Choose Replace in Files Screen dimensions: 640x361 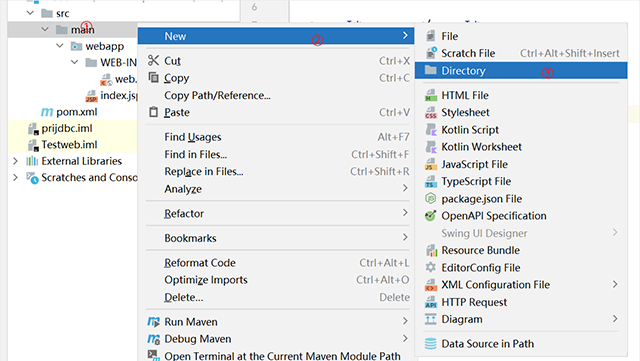[276, 172]
